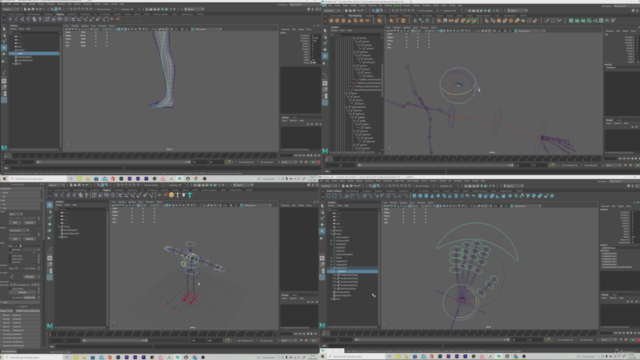Screen dimensions: 640x360
Task: Toggle view transform icon in hand controls viewport
Action: pos(512,206)
